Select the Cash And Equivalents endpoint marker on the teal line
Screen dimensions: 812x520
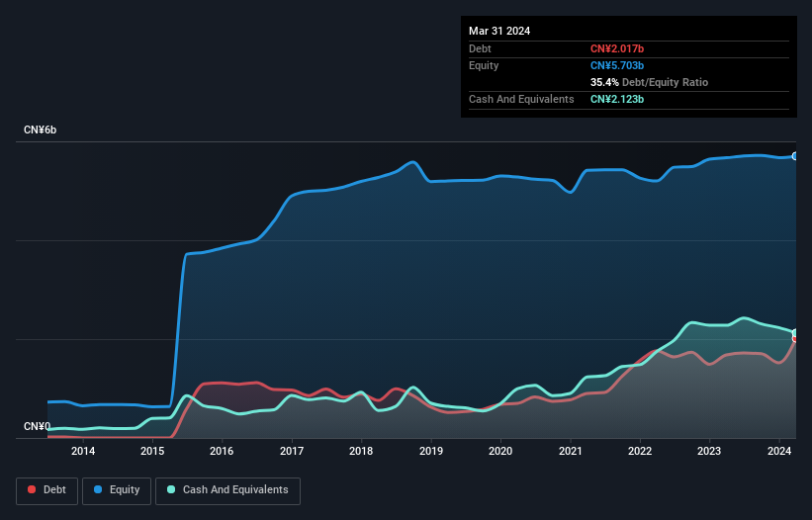795,333
